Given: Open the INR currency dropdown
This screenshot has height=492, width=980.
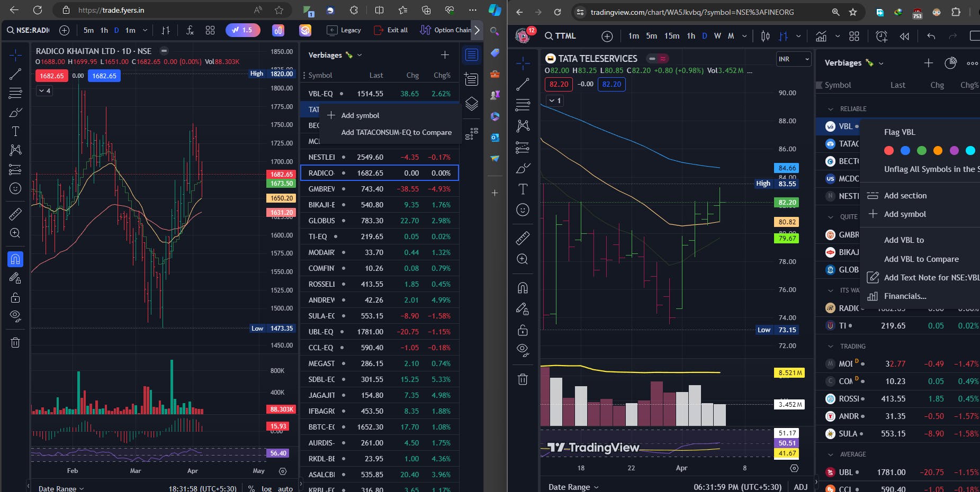Looking at the screenshot, I should 794,59.
